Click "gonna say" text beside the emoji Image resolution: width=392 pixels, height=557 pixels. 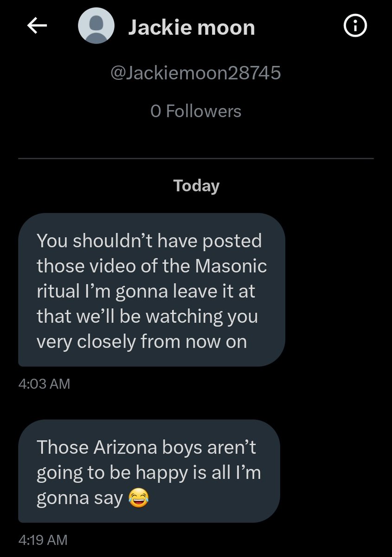(80, 498)
